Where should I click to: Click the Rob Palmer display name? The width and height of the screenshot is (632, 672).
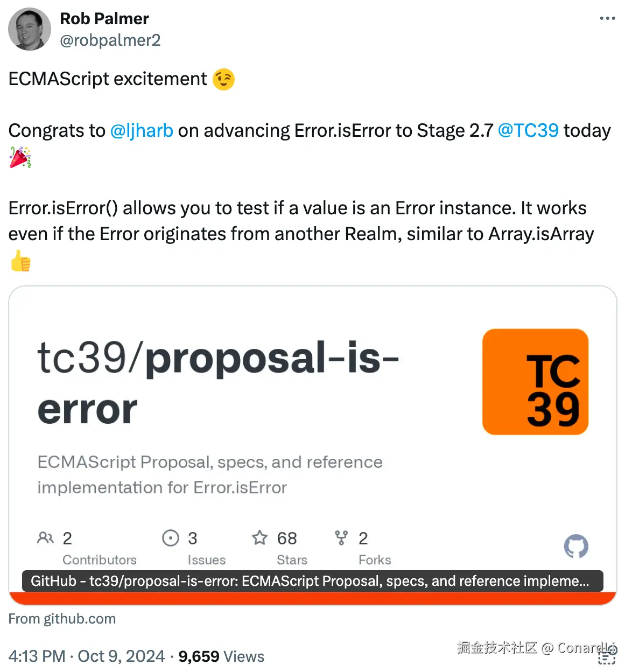[x=104, y=19]
